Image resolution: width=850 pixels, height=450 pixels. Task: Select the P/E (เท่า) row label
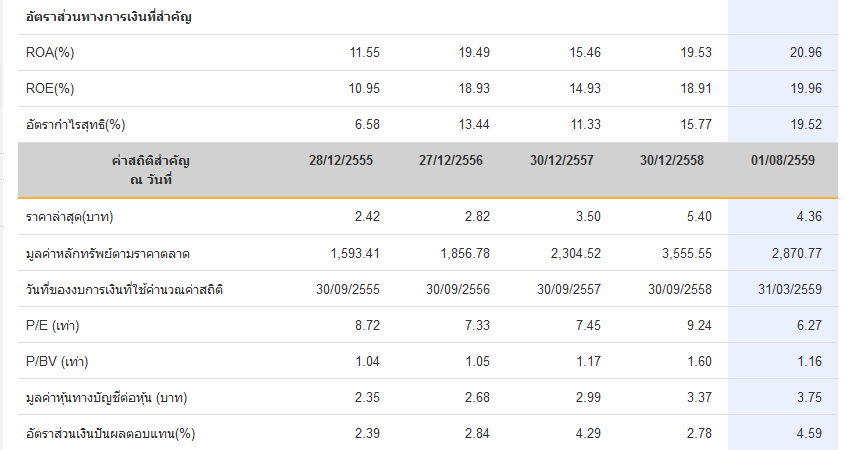[53, 326]
